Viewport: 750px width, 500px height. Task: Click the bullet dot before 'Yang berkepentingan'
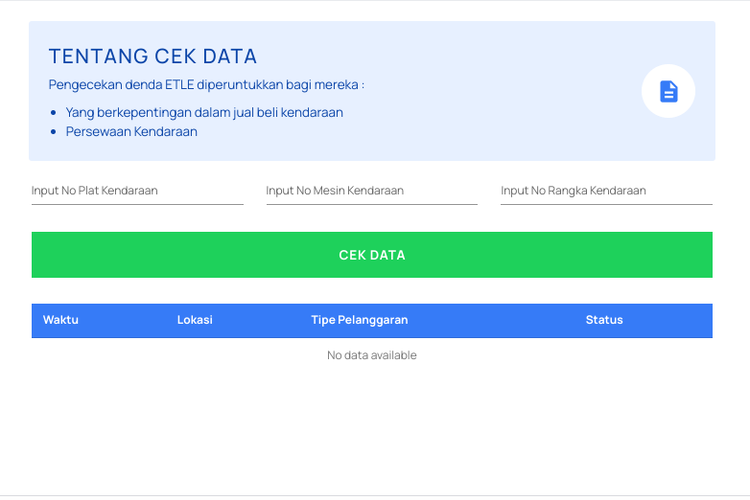click(x=53, y=113)
